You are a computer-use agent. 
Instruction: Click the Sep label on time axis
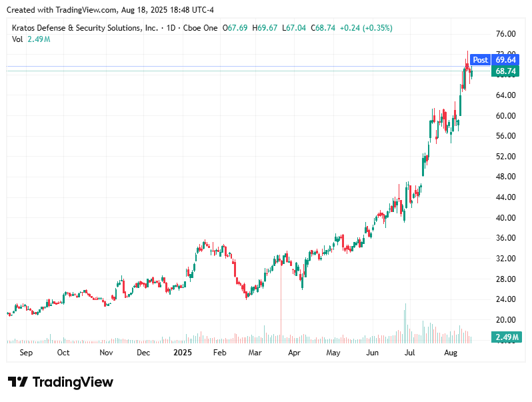click(26, 353)
